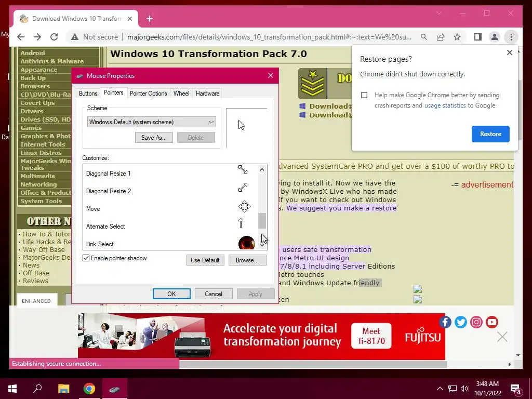Click the page horizontal scrollbar
Screen dimensions: 532x399
pyautogui.click(x=313, y=364)
